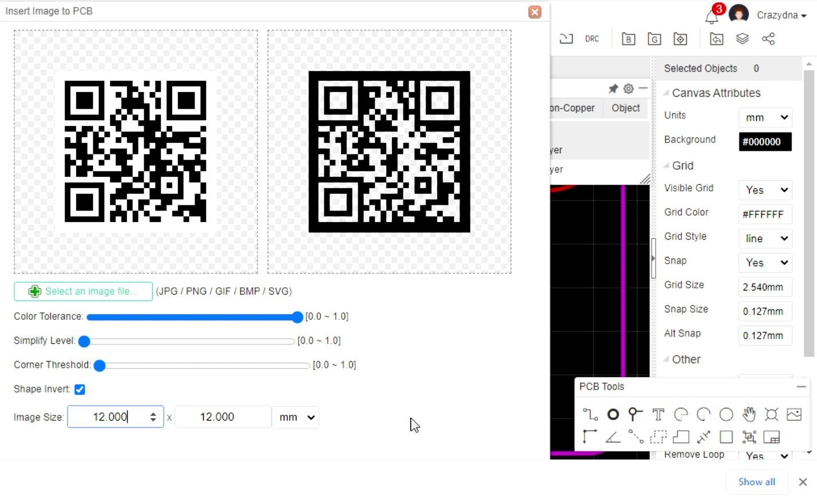Adjust the Color Tolerance slider
The image size is (817, 504).
coord(195,317)
